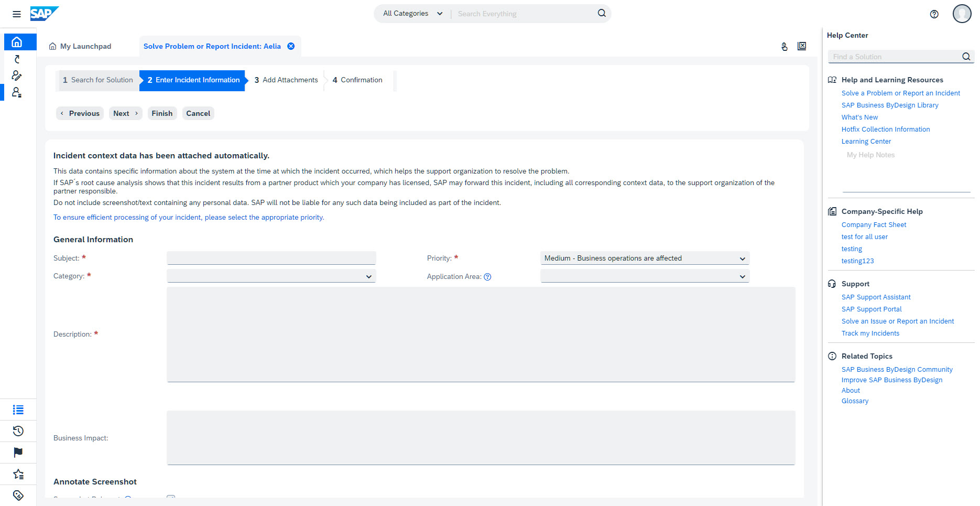Open the testing123 link
The width and height of the screenshot is (980, 506).
[858, 261]
